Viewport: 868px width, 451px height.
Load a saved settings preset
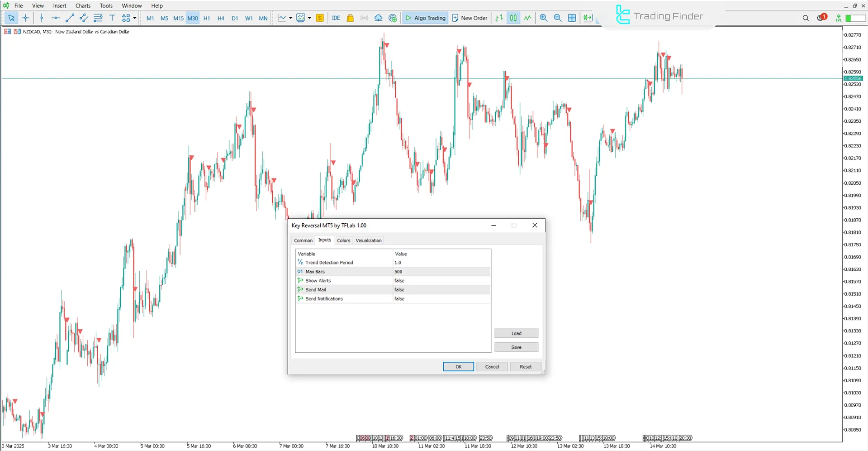(x=516, y=333)
